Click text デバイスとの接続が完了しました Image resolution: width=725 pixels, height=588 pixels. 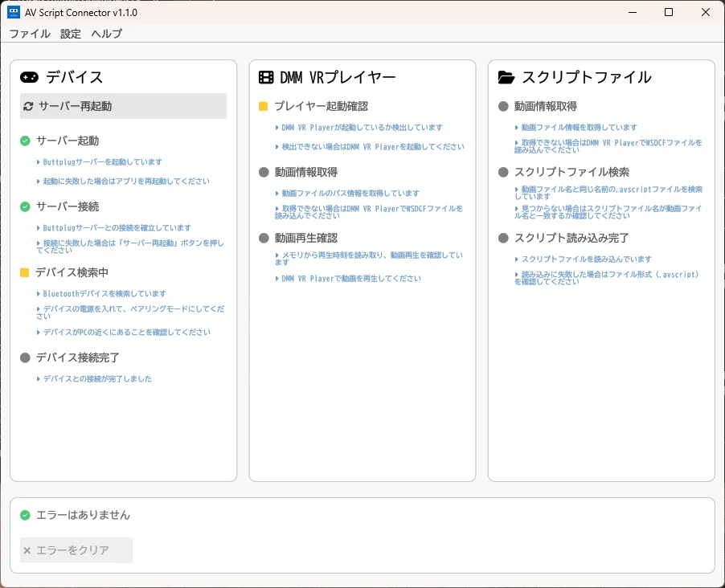97,378
